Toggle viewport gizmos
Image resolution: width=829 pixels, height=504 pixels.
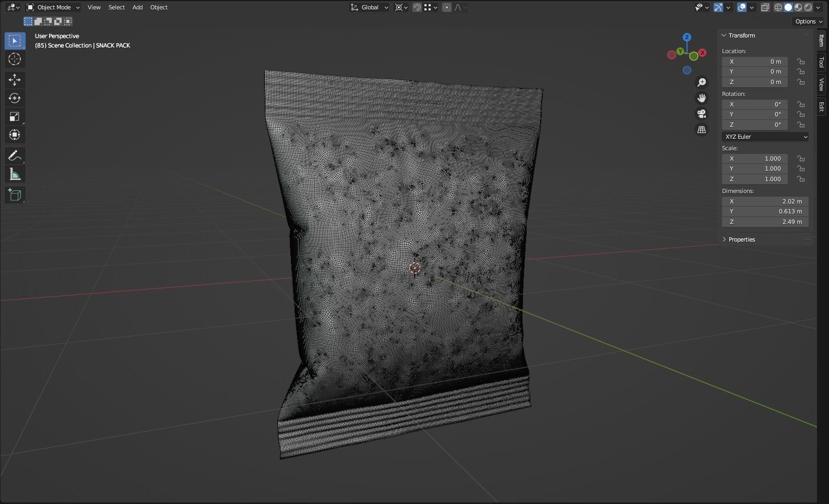coord(718,7)
